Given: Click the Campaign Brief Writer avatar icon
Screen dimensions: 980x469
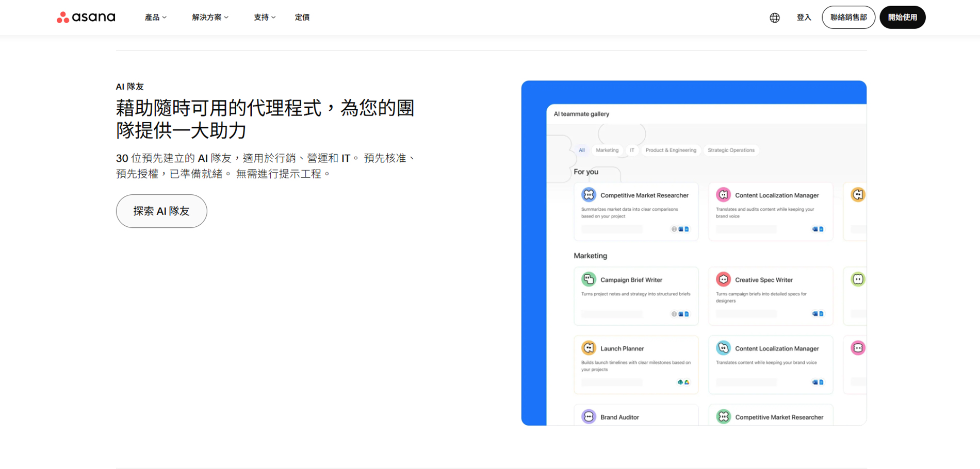Looking at the screenshot, I should (x=589, y=279).
